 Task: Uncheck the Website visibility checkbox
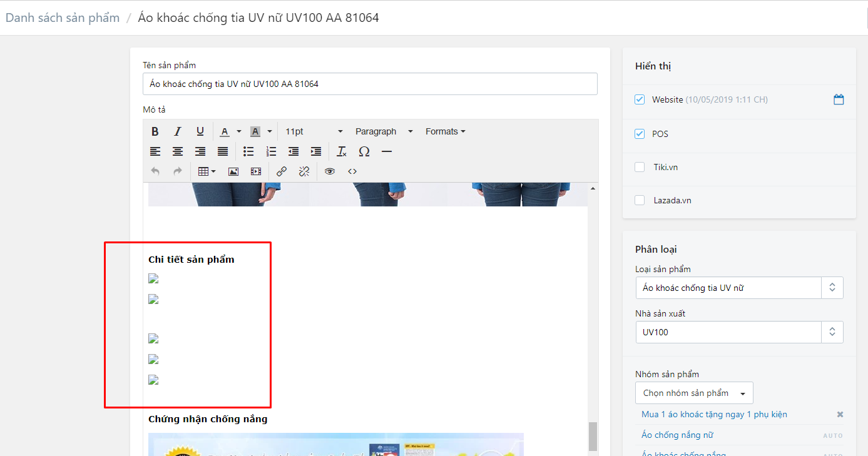coord(640,99)
